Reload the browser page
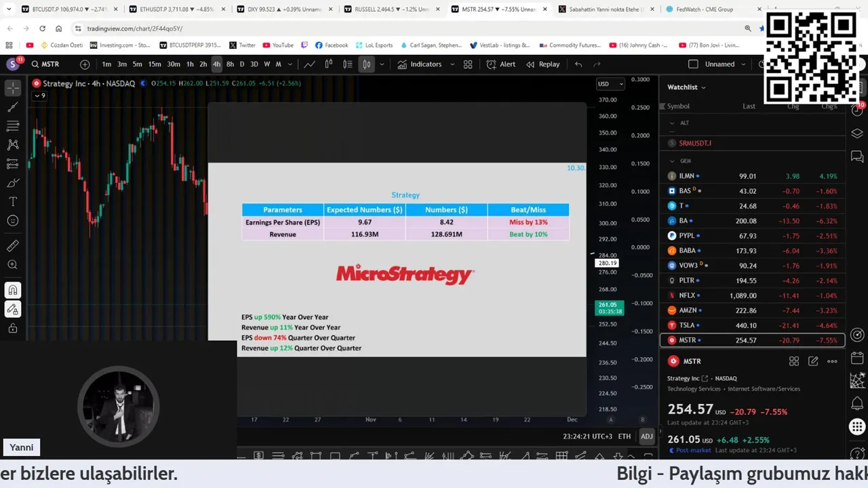Viewport: 868px width, 488px height. point(42,28)
